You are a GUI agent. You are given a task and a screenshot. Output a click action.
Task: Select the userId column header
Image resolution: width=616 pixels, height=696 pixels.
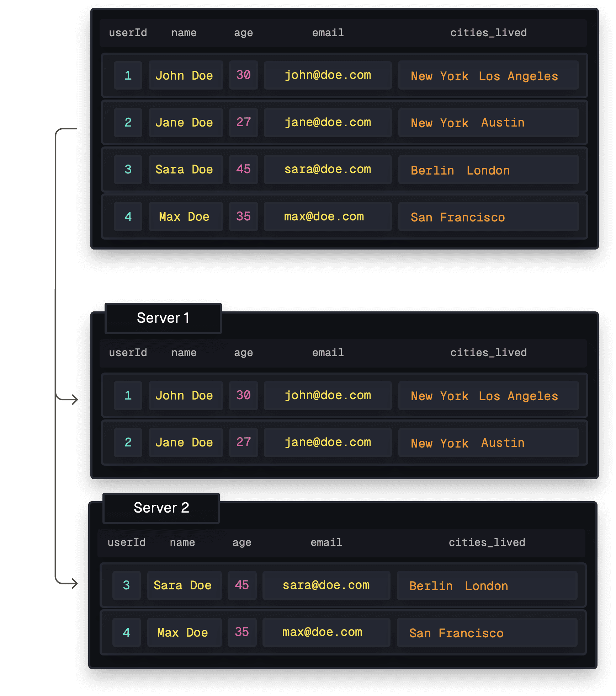128,32
